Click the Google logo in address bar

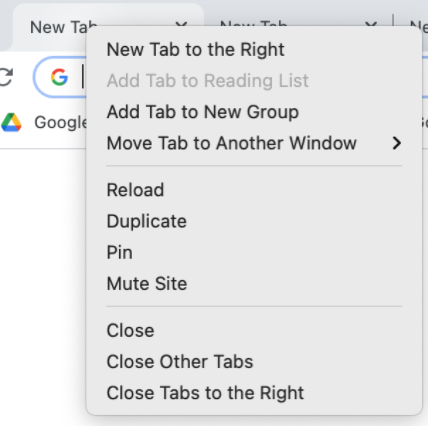(59, 77)
